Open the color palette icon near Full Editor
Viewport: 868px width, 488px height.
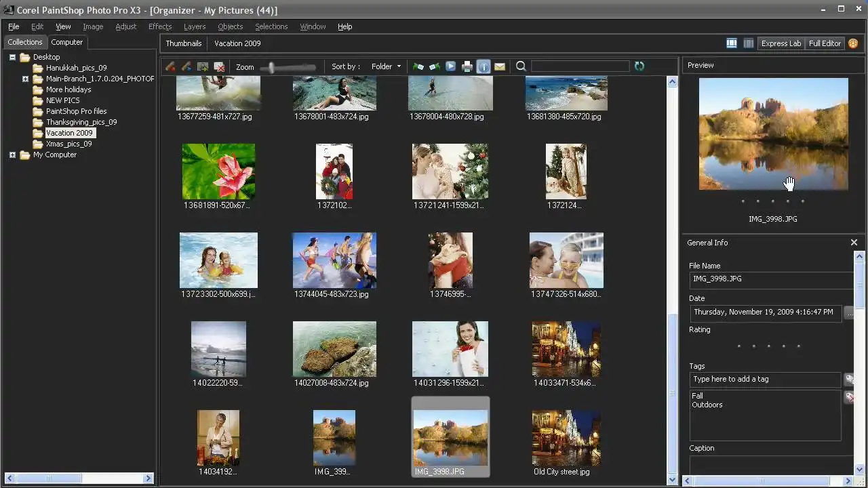[x=853, y=43]
